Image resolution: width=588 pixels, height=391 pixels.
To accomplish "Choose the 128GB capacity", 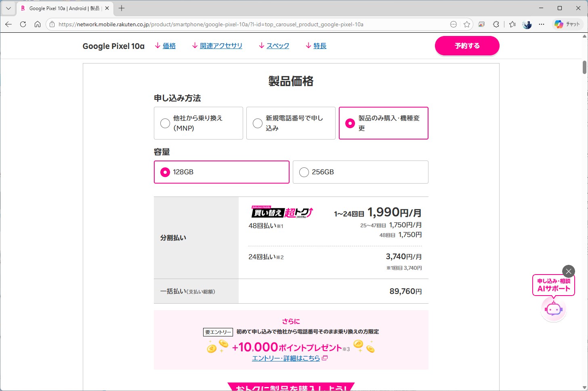I will pyautogui.click(x=222, y=172).
